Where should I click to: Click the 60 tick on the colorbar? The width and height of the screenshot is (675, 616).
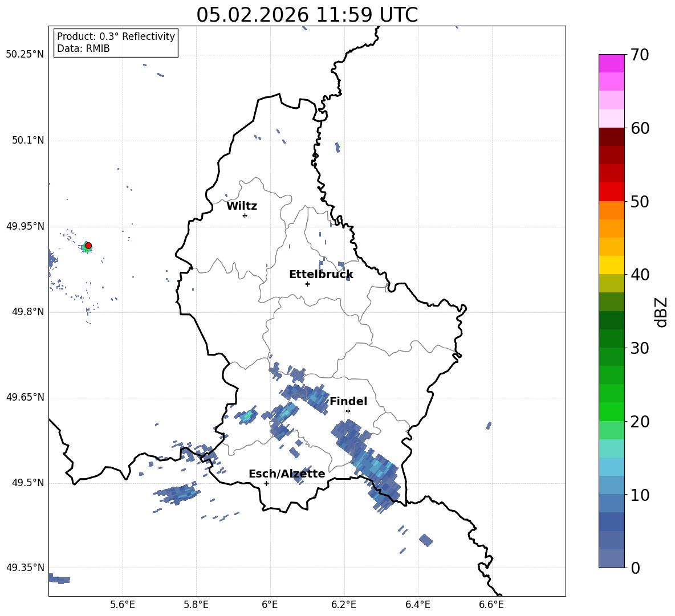[640, 128]
